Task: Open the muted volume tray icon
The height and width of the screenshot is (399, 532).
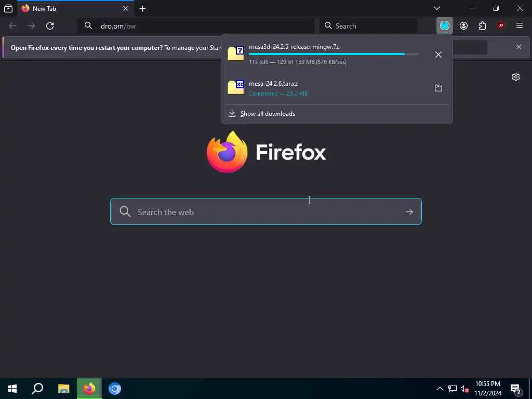Action: pyautogui.click(x=465, y=389)
